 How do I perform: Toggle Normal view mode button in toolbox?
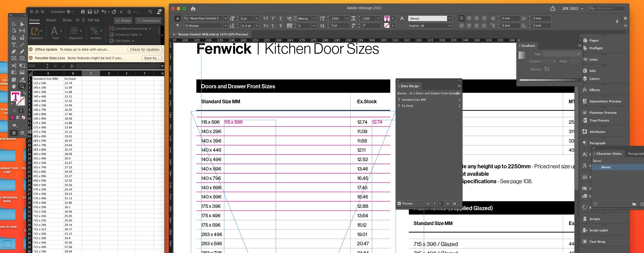tap(14, 133)
